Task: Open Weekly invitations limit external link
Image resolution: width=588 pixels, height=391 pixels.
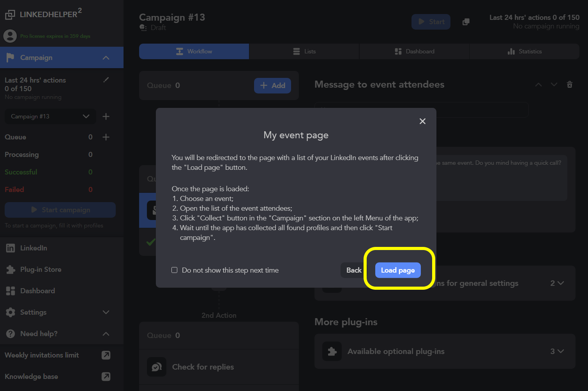Action: point(106,355)
